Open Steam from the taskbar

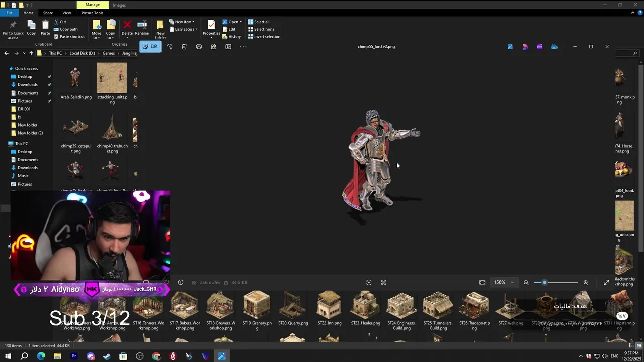click(107, 356)
